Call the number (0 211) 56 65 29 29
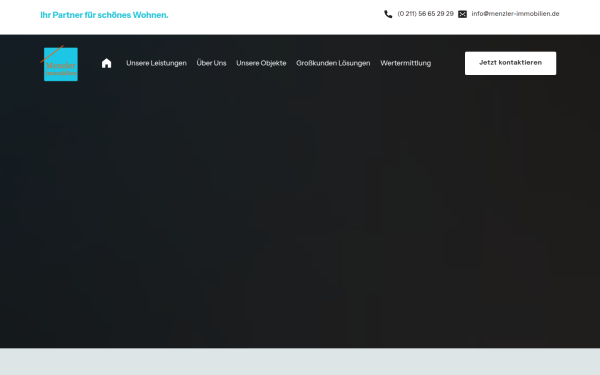 (425, 14)
